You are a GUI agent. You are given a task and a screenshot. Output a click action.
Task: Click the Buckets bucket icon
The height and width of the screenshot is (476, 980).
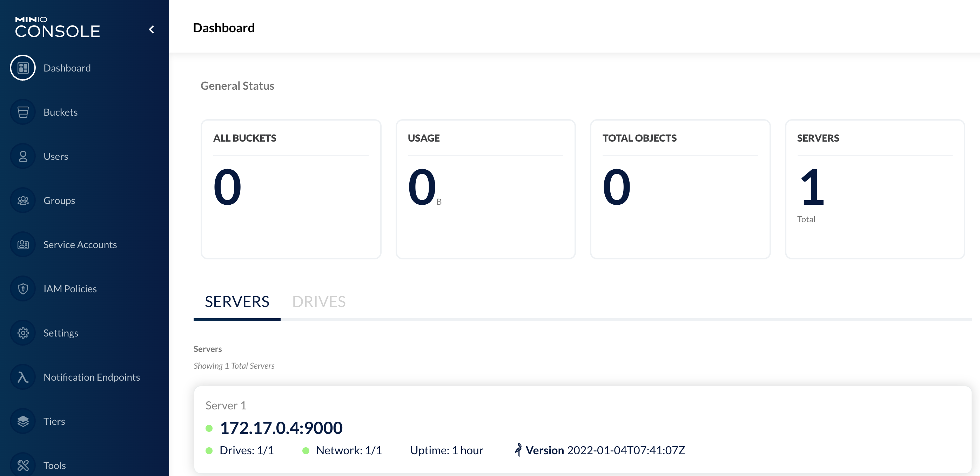click(23, 112)
